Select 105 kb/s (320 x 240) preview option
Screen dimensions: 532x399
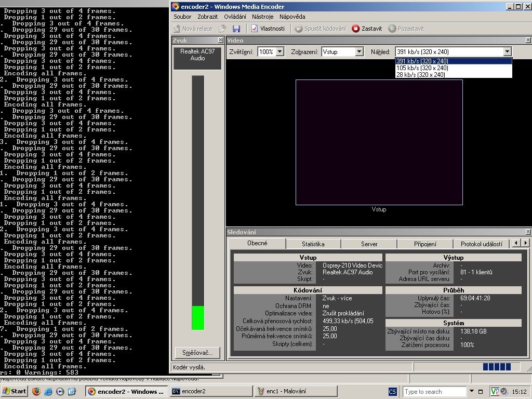click(454, 68)
